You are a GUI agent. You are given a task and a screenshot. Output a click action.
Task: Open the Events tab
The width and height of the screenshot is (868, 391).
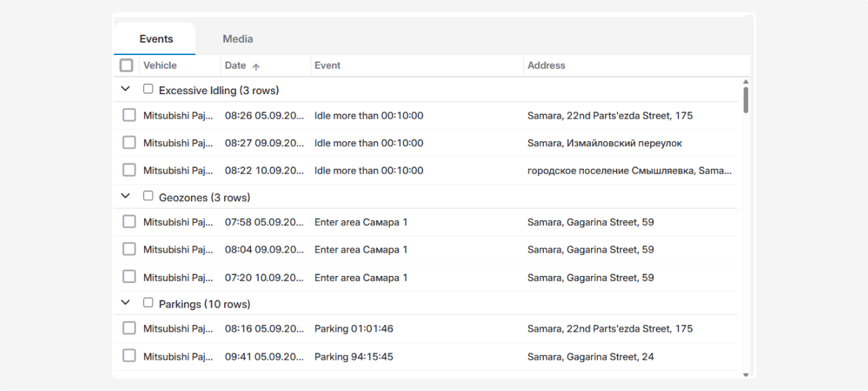(x=156, y=39)
